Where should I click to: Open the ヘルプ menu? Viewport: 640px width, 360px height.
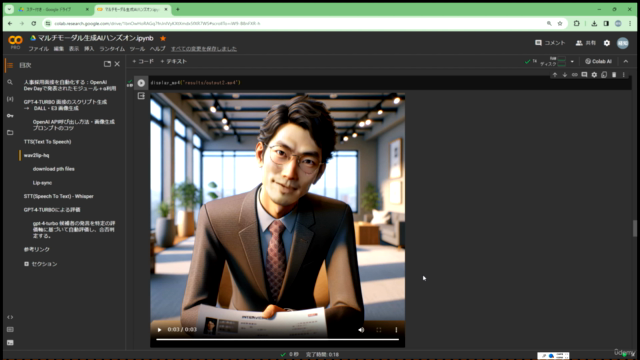click(158, 49)
